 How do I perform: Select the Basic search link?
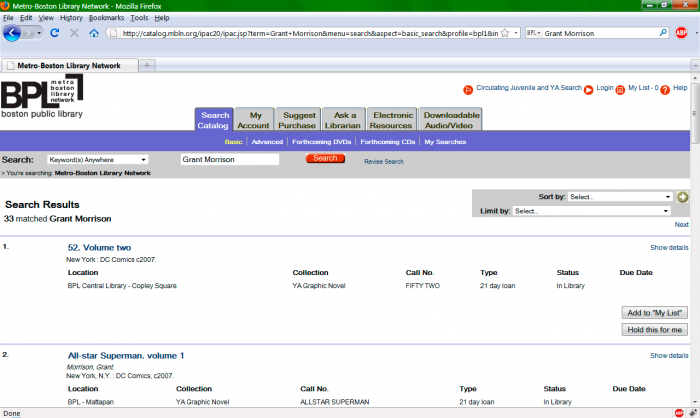pos(233,142)
